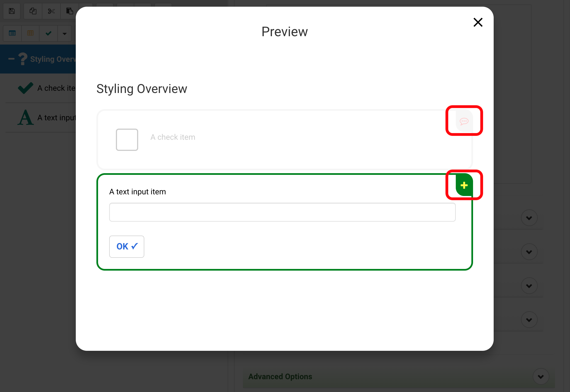
Task: Click the save floppy disk icon
Action: 12,11
